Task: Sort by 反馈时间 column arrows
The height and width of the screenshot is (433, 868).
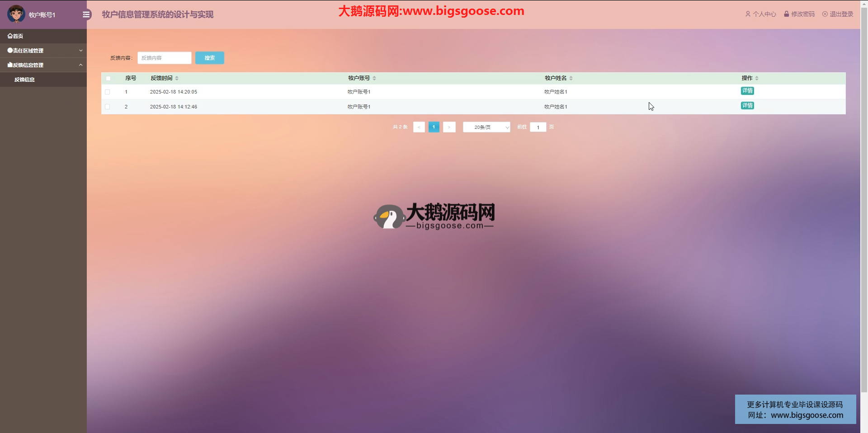Action: (x=177, y=79)
